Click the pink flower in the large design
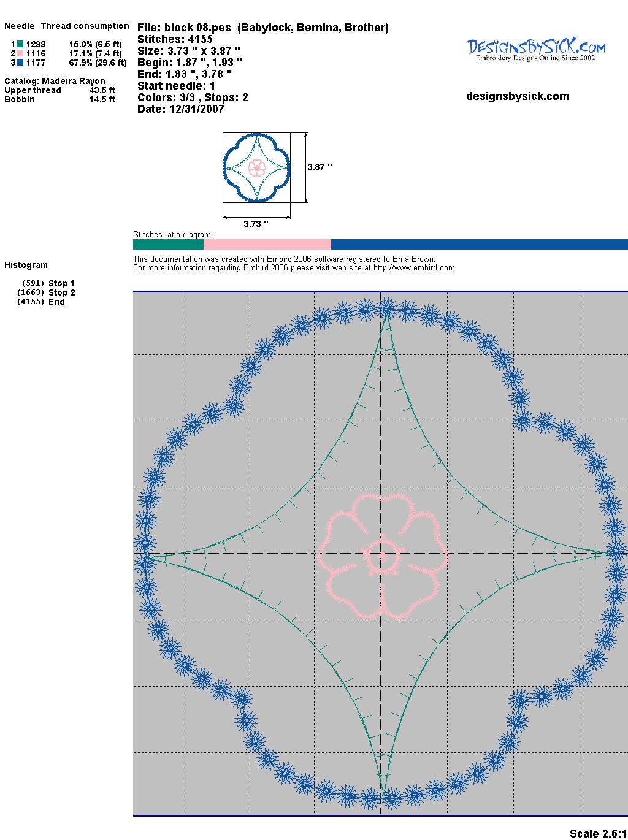Image resolution: width=628 pixels, height=840 pixels. click(x=382, y=556)
